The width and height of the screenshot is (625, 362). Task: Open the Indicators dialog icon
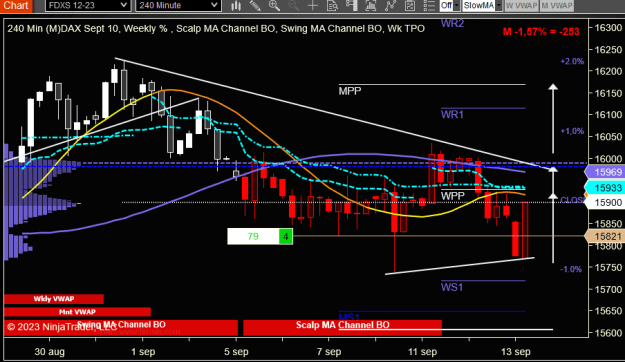pos(390,6)
